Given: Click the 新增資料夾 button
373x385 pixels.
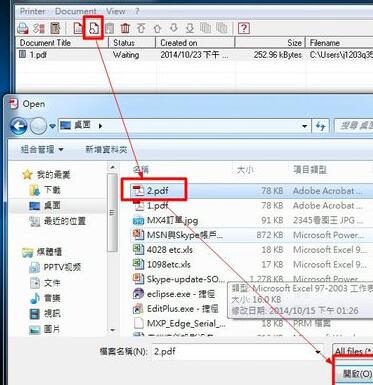Looking at the screenshot, I should pos(106,149).
